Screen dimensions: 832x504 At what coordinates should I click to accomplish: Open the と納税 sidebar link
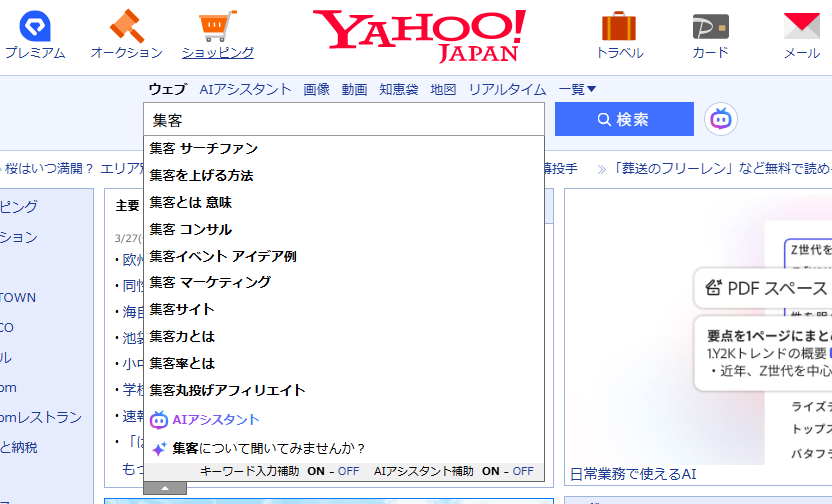pos(19,448)
